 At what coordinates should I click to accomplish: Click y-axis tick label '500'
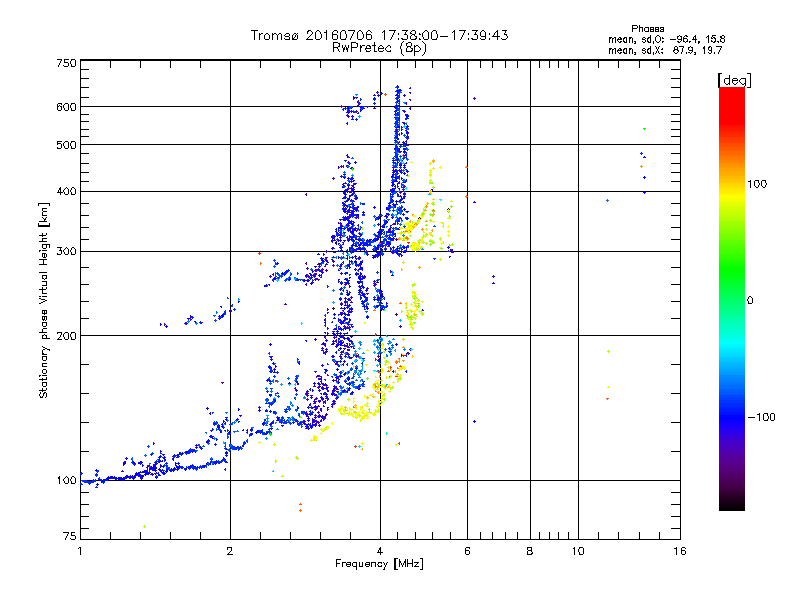point(67,145)
